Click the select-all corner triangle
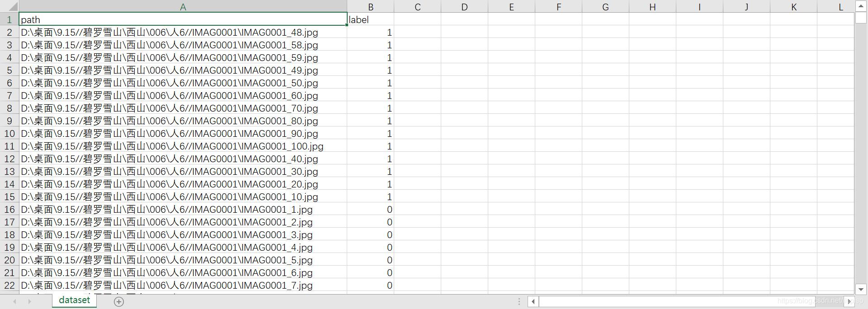868x309 pixels. pyautogui.click(x=13, y=7)
